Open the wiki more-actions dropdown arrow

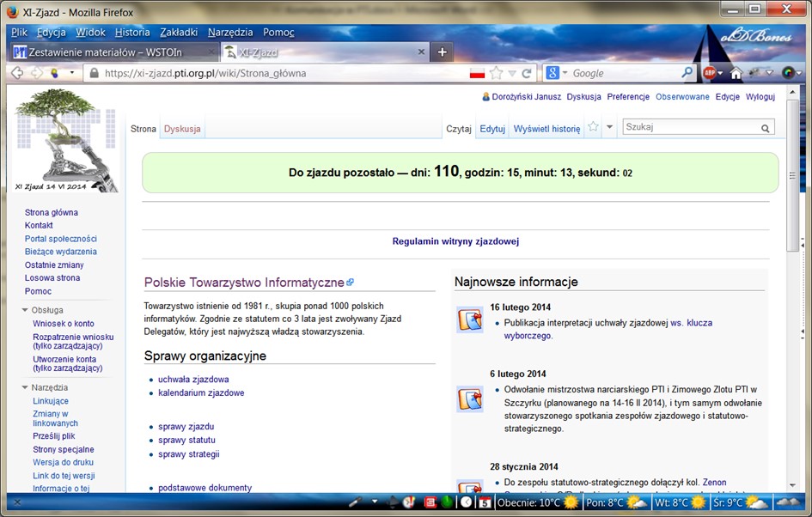point(610,127)
